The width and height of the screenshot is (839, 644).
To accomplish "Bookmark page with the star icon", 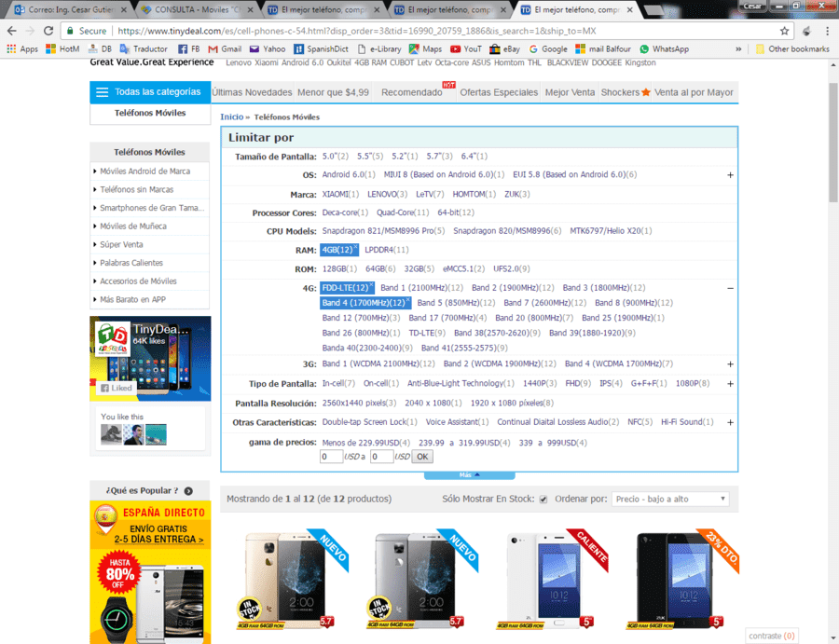I will pos(784,31).
